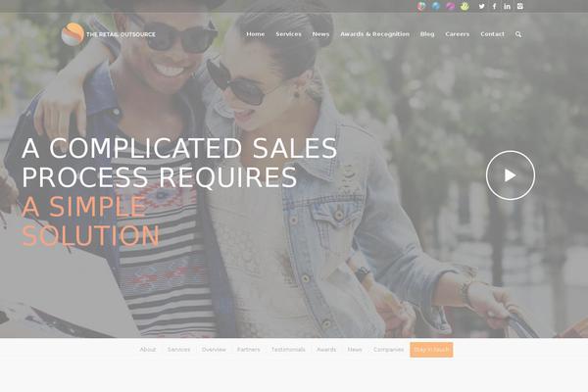Image resolution: width=588 pixels, height=392 pixels.
Task: Open the Contact page in top navigation
Action: (492, 34)
